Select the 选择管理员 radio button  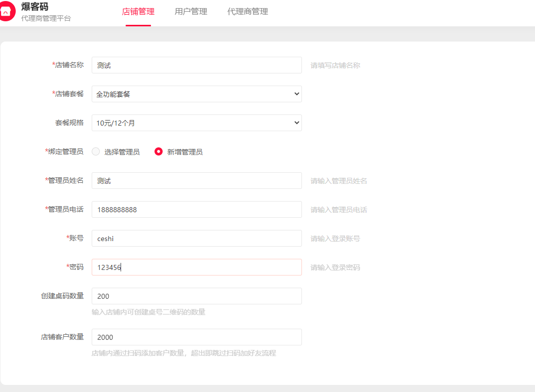[96, 151]
